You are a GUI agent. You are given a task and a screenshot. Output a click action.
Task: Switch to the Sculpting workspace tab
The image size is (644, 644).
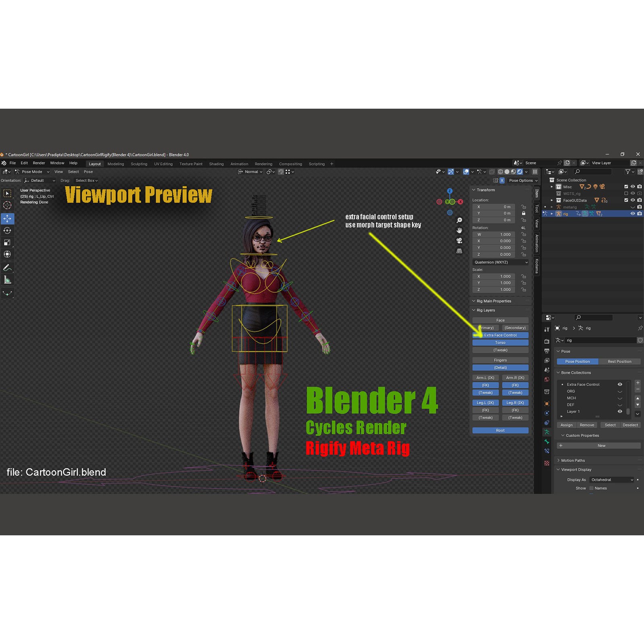click(x=139, y=164)
